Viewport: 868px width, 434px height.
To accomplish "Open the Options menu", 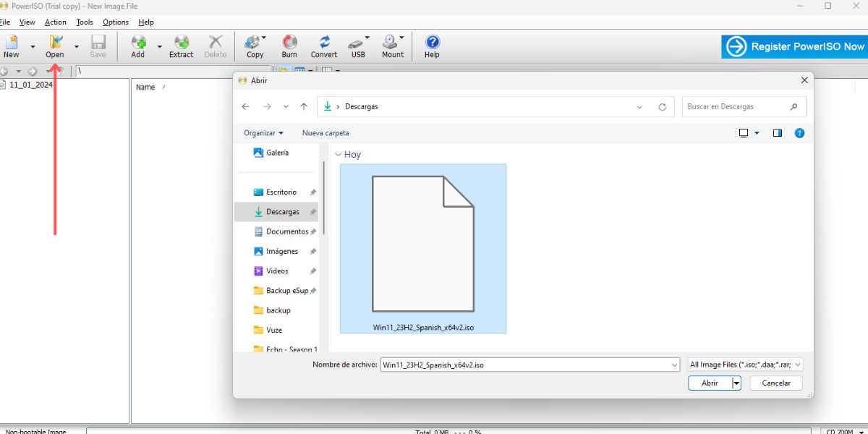I will click(x=116, y=22).
